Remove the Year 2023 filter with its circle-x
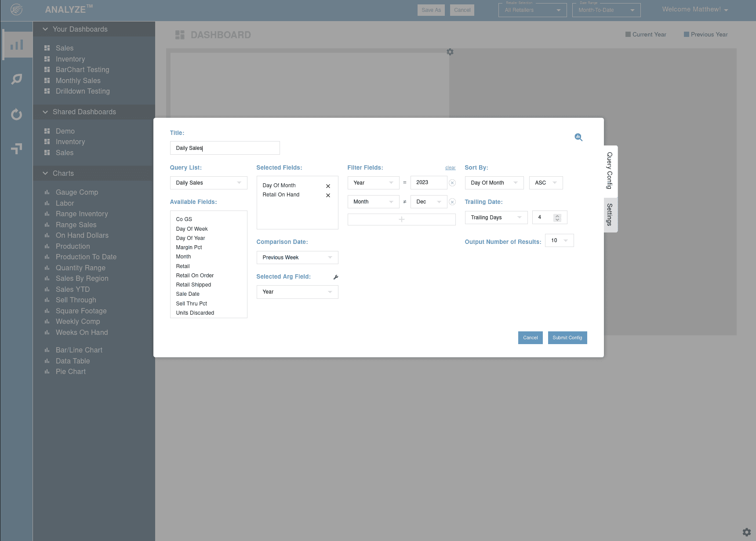Image resolution: width=756 pixels, height=541 pixels. [x=452, y=182]
